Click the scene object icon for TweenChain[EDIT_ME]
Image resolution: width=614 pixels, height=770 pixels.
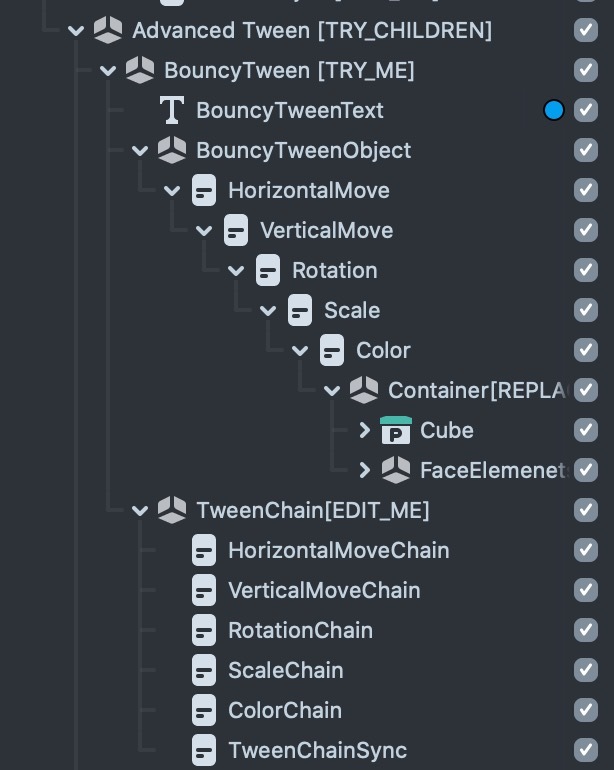point(172,510)
